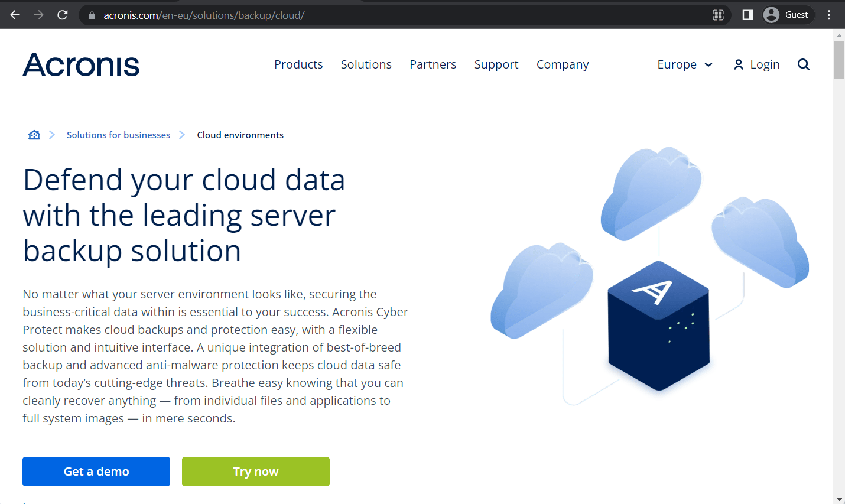This screenshot has width=845, height=504.
Task: Click the browser back arrow
Action: (14, 15)
